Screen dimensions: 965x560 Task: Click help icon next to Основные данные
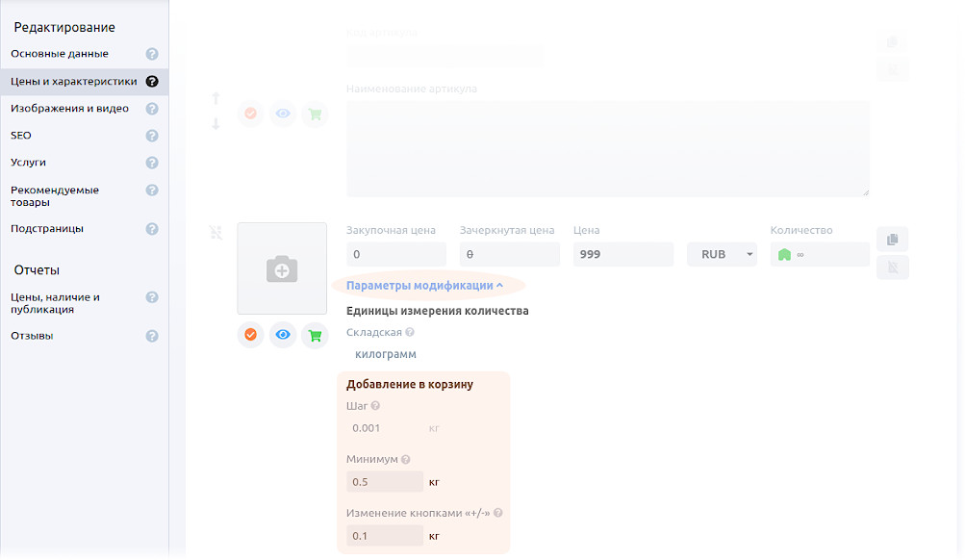[x=152, y=55]
